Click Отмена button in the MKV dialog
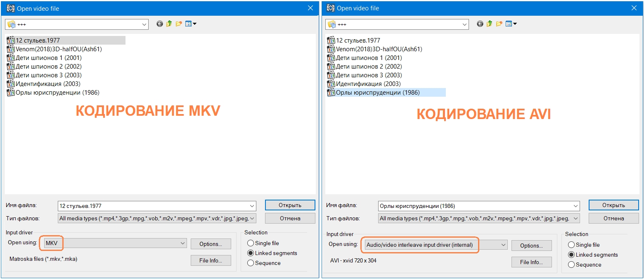Viewport: 644px width, 279px height. pyautogui.click(x=290, y=218)
